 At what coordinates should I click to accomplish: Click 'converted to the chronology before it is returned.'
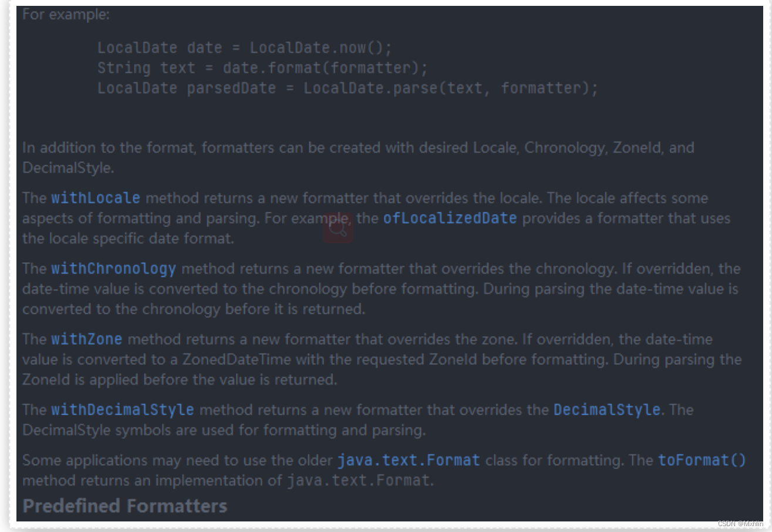(x=194, y=309)
